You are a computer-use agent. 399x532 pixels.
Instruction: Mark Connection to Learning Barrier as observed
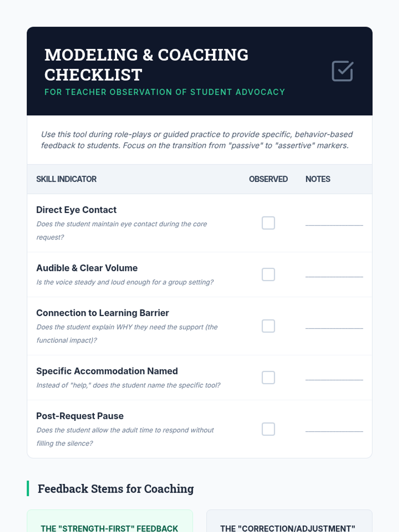[268, 326]
